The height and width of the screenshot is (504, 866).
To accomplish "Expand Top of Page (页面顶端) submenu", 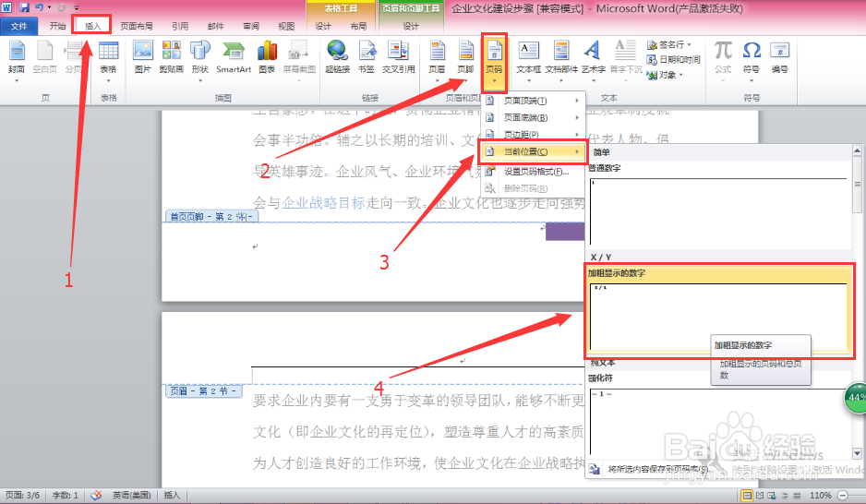I will 533,101.
